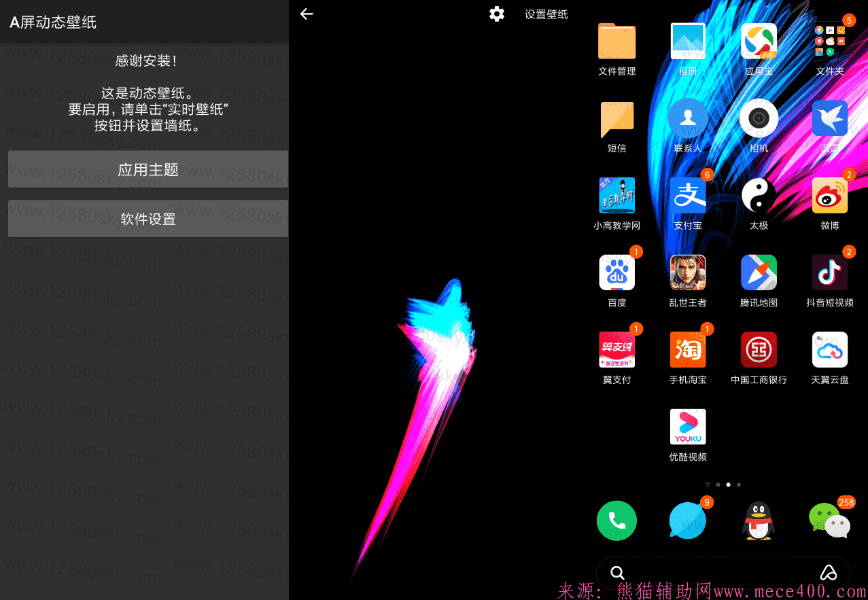Screen dimensions: 868x600
Task: Open the Camera (相机) app
Action: [x=758, y=118]
